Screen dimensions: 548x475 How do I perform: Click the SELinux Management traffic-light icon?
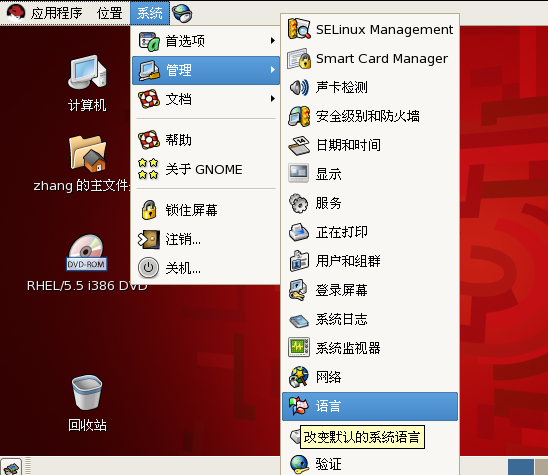[299, 29]
